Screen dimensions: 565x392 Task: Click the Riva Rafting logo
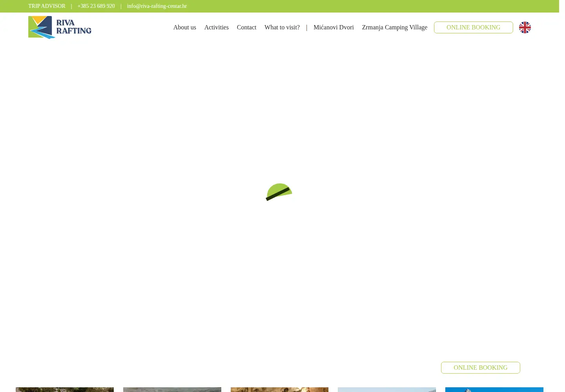(60, 27)
